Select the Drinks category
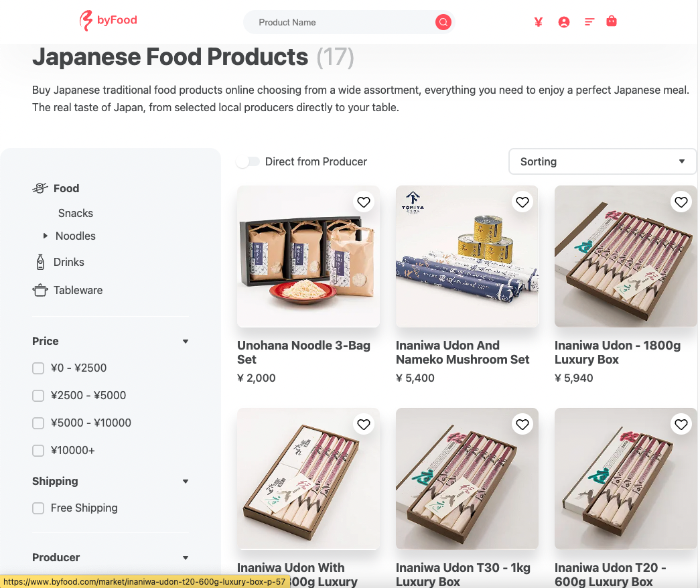 68,262
